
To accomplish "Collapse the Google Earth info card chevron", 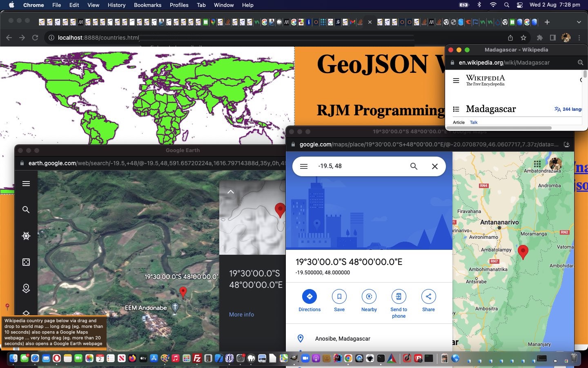I will [x=231, y=192].
